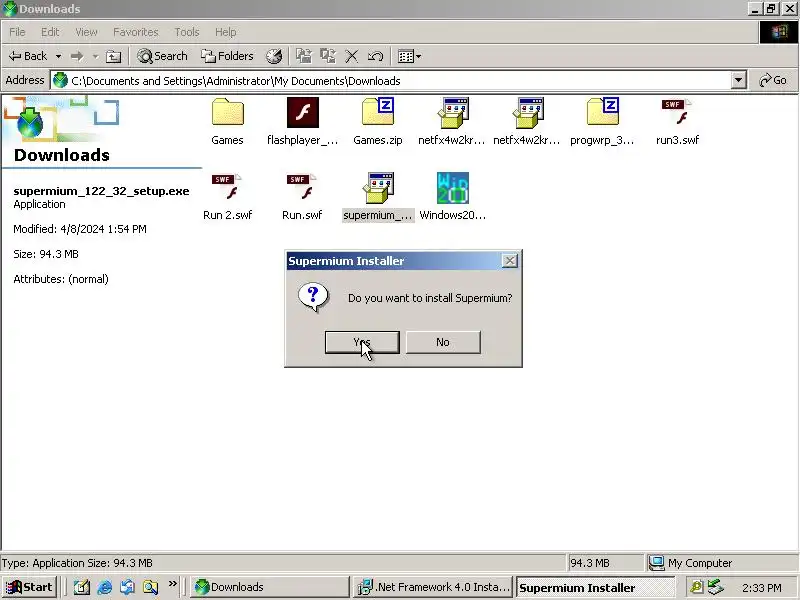Viewport: 800px width, 600px height.
Task: Select the Run 2.swf file
Action: click(228, 196)
